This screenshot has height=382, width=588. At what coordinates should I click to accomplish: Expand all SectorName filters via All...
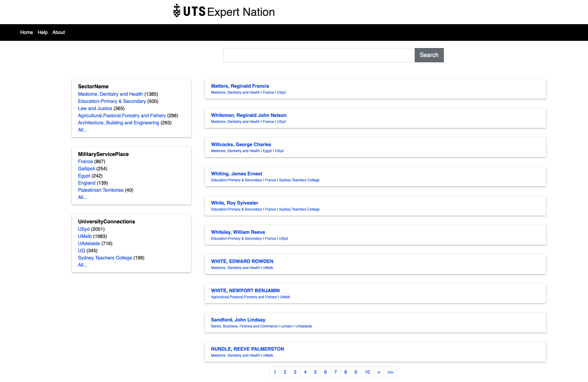pyautogui.click(x=82, y=130)
